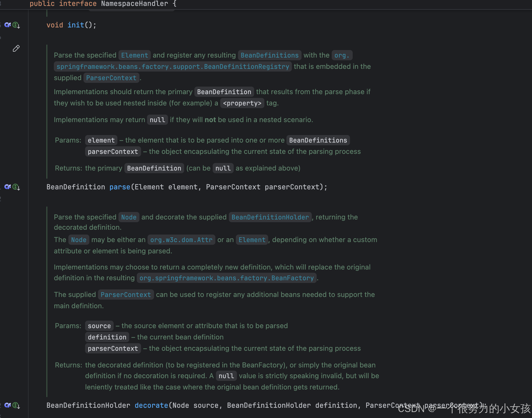Image resolution: width=532 pixels, height=418 pixels.
Task: Click implemented-method gutter icon beside parse()
Action: (16, 187)
